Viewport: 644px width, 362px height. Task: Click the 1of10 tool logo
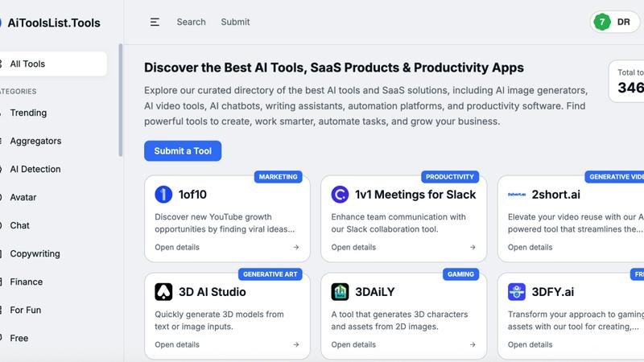[x=163, y=194]
